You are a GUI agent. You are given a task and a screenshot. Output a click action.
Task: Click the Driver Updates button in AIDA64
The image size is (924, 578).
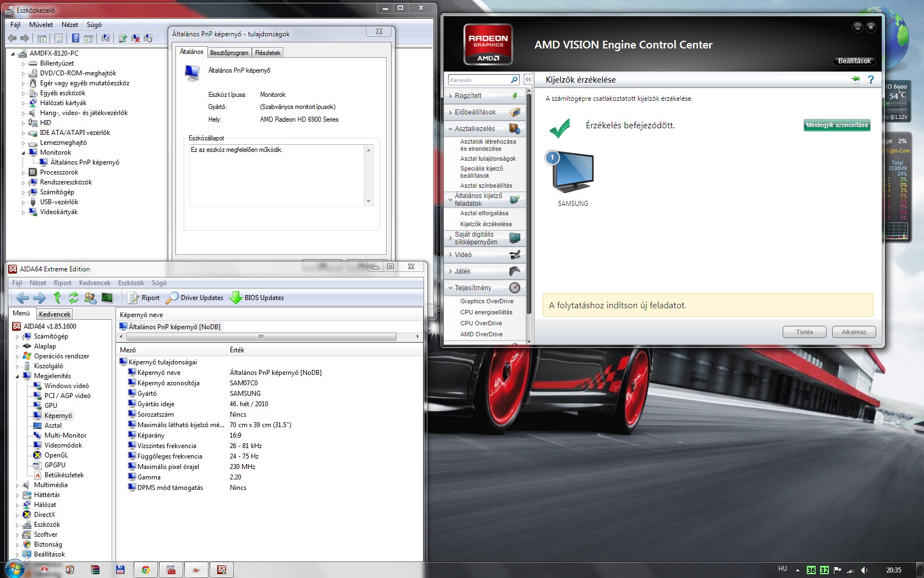(195, 298)
